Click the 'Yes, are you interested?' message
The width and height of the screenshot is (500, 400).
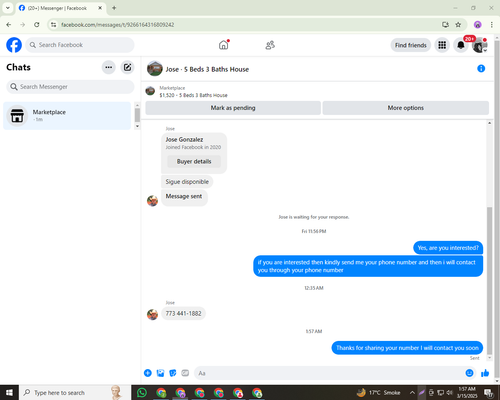tap(448, 248)
